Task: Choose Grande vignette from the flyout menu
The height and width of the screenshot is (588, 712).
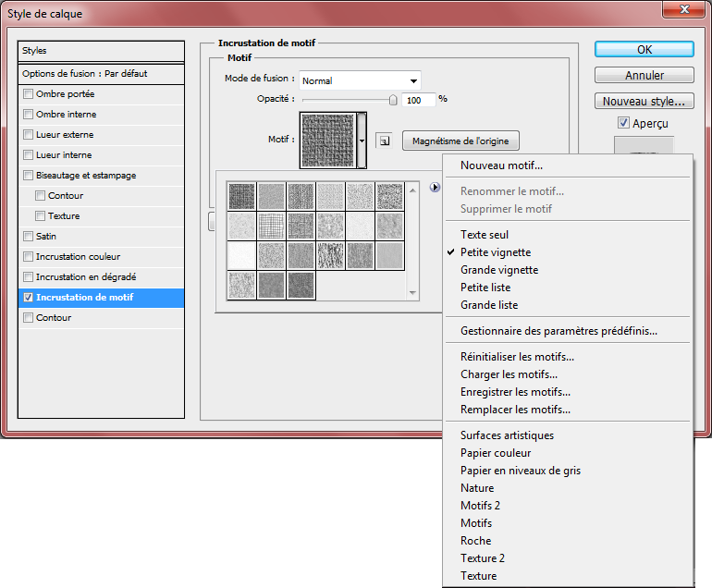Action: click(498, 270)
